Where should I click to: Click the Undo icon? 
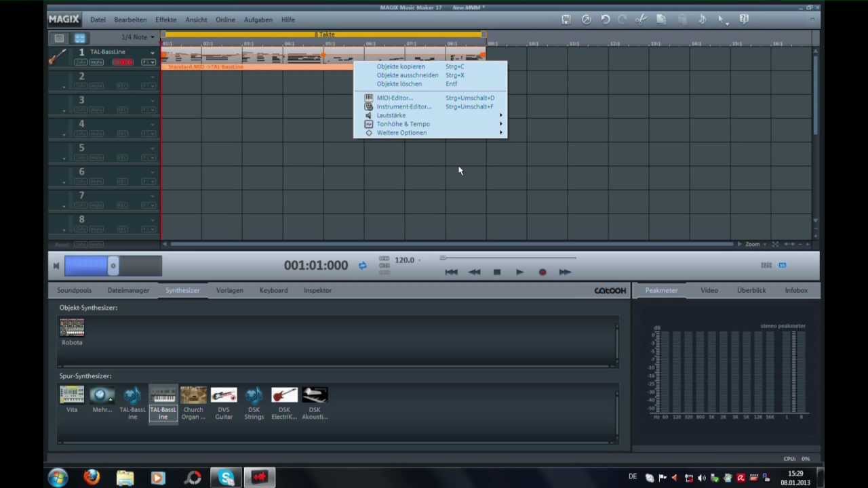(606, 20)
